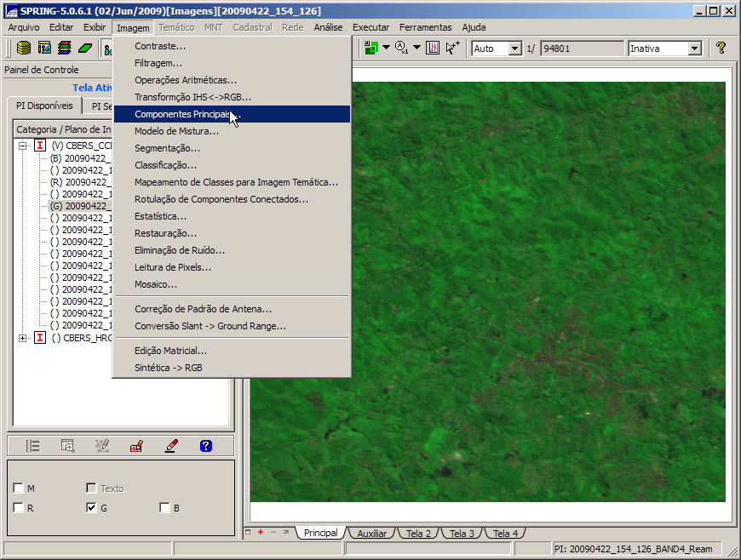
Task: Click the red plus icon beside Principal tab
Action: 261,532
